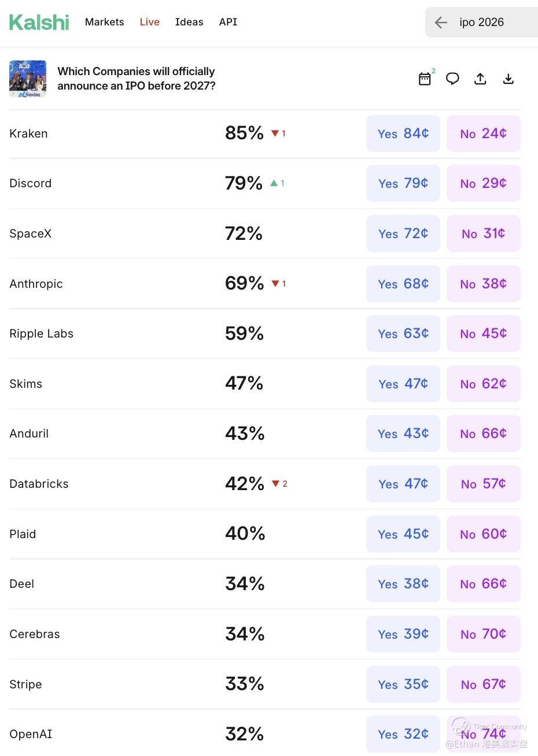Image resolution: width=538 pixels, height=756 pixels.
Task: Buy Yes 84¢ for Kraken
Action: point(403,134)
